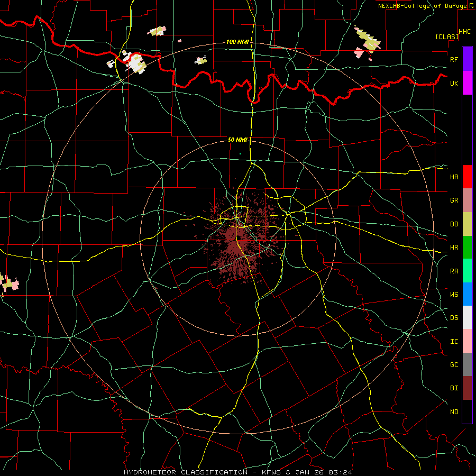Click the dark brown BI legend swatch
This screenshot has width=476, height=476.
point(467,388)
